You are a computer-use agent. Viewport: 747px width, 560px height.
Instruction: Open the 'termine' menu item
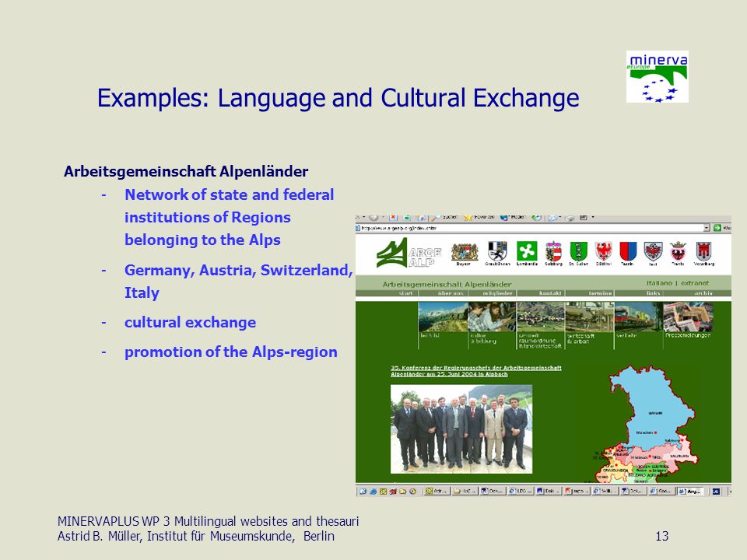tap(600, 293)
